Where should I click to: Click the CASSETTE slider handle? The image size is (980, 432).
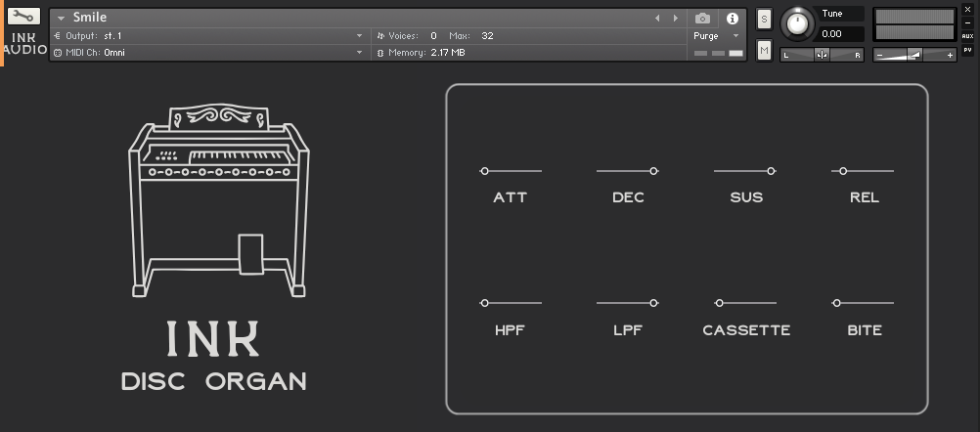click(x=720, y=303)
